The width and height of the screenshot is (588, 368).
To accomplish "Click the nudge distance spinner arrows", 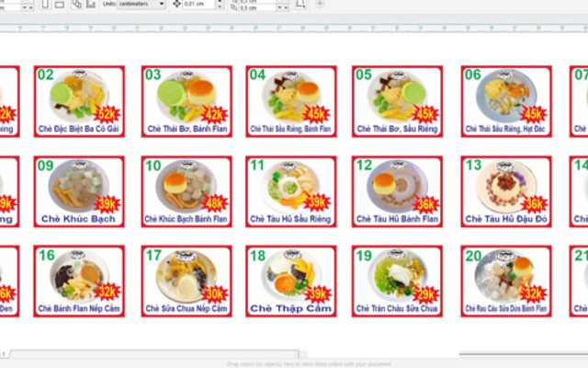I will [219, 5].
